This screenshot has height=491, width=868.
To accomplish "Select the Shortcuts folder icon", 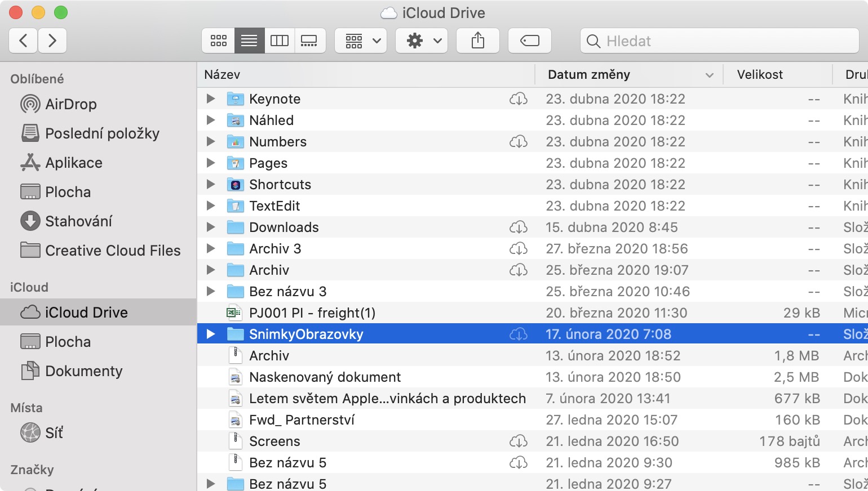I will [x=235, y=185].
